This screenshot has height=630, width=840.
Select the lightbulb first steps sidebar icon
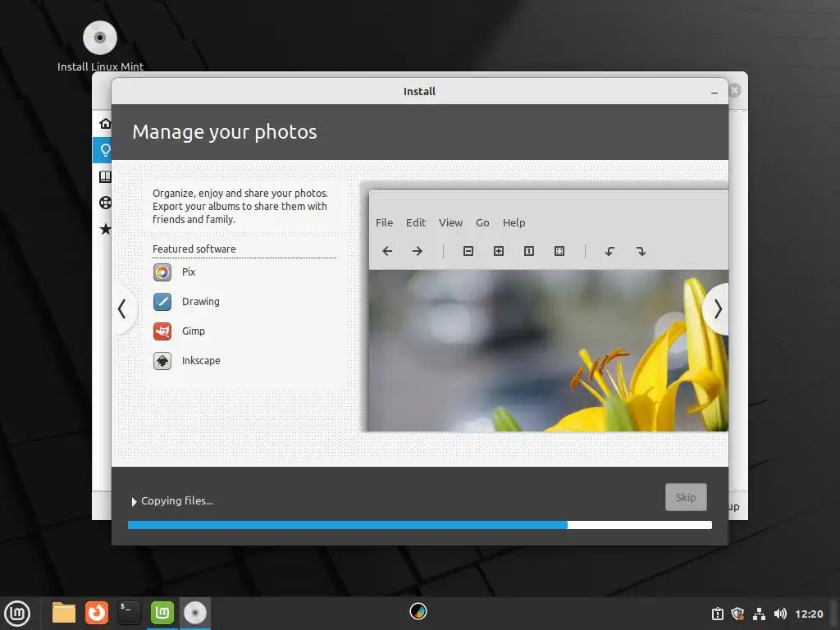tap(105, 150)
